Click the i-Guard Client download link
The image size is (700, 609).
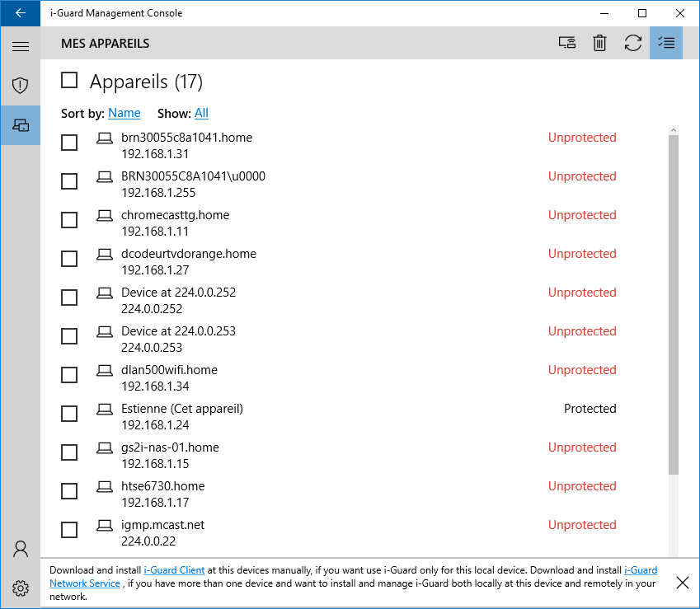coord(174,569)
